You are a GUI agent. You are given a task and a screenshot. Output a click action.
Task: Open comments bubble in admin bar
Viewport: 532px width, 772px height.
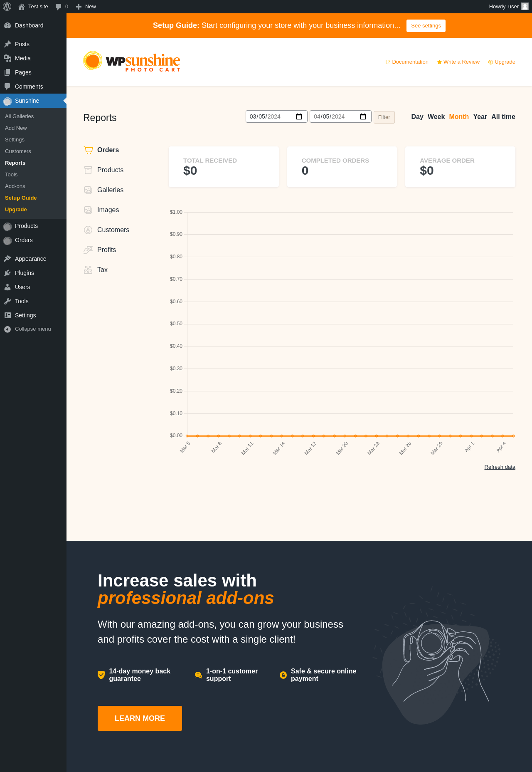[x=58, y=7]
